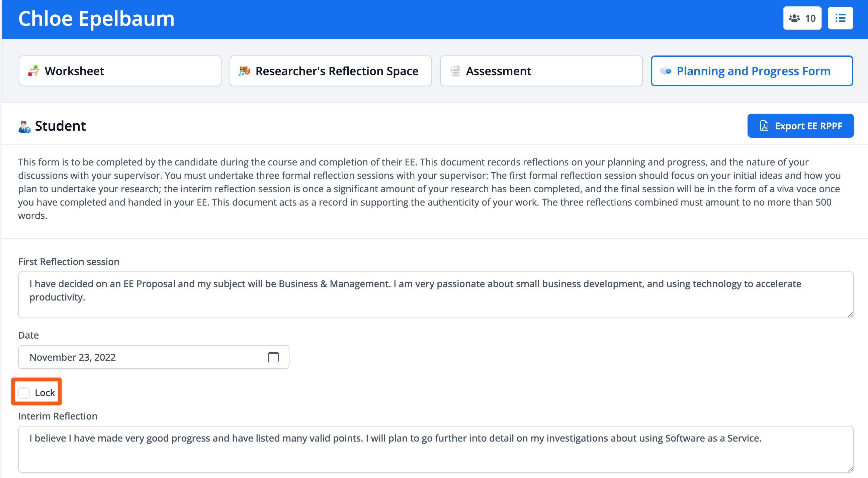The height and width of the screenshot is (478, 868).
Task: Click the PDF icon on the Export EE RPPF button
Action: (764, 126)
